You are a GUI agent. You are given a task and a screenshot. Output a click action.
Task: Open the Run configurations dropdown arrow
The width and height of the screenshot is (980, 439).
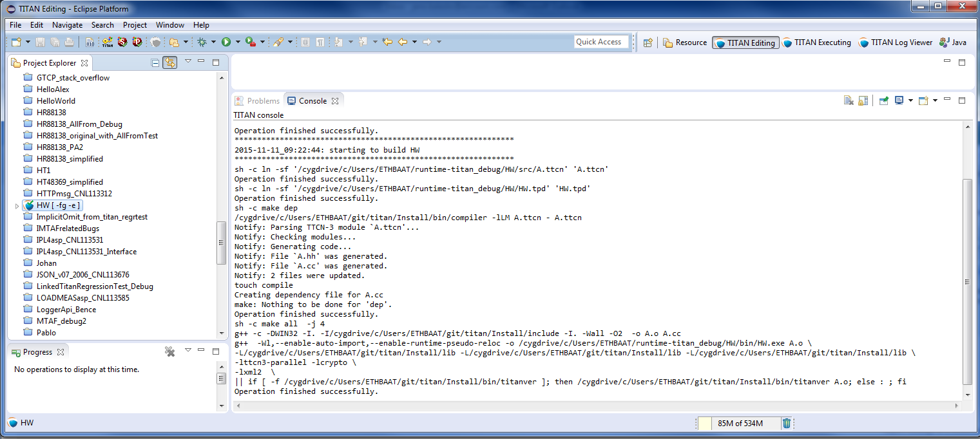(237, 42)
